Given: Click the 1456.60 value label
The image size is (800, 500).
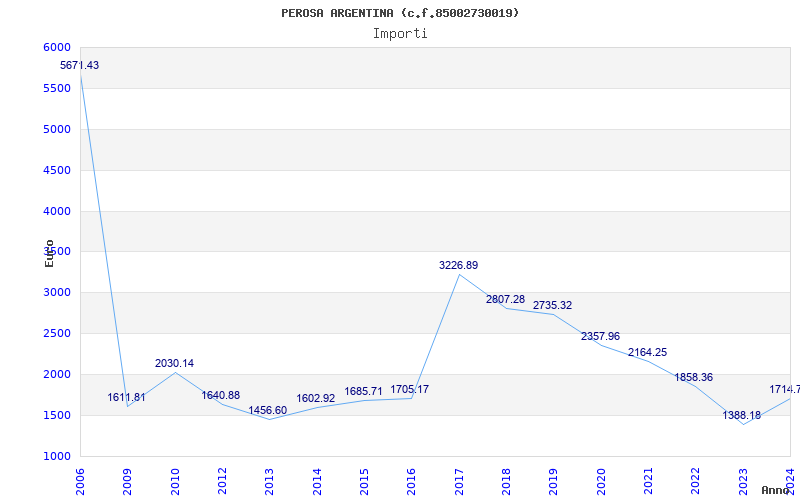Looking at the screenshot, I should pos(268,411).
